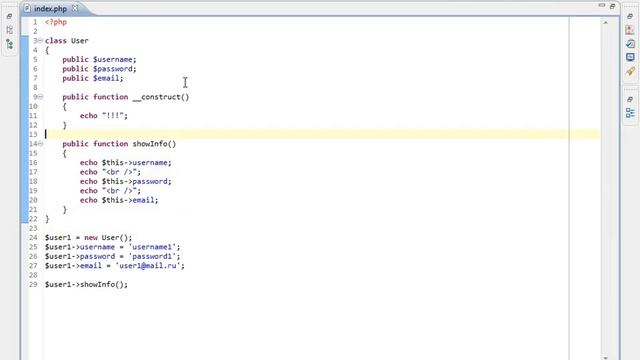The height and width of the screenshot is (360, 640).
Task: Click the 'password1' string literal
Action: click(x=152, y=257)
